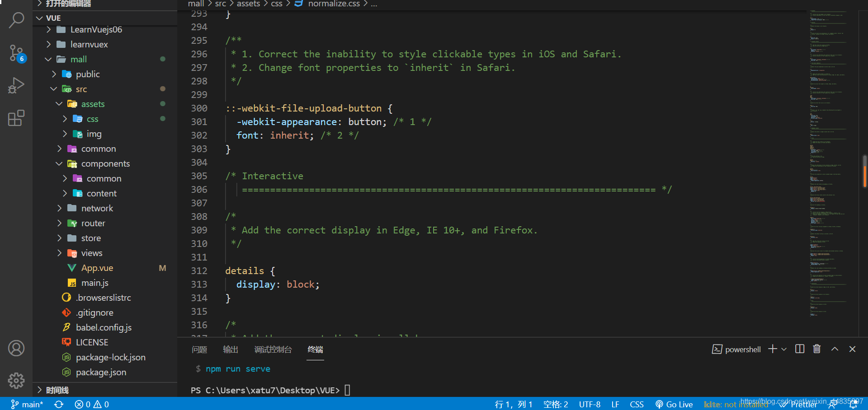Click assets in breadcrumb path
The height and width of the screenshot is (410, 868).
coord(248,4)
